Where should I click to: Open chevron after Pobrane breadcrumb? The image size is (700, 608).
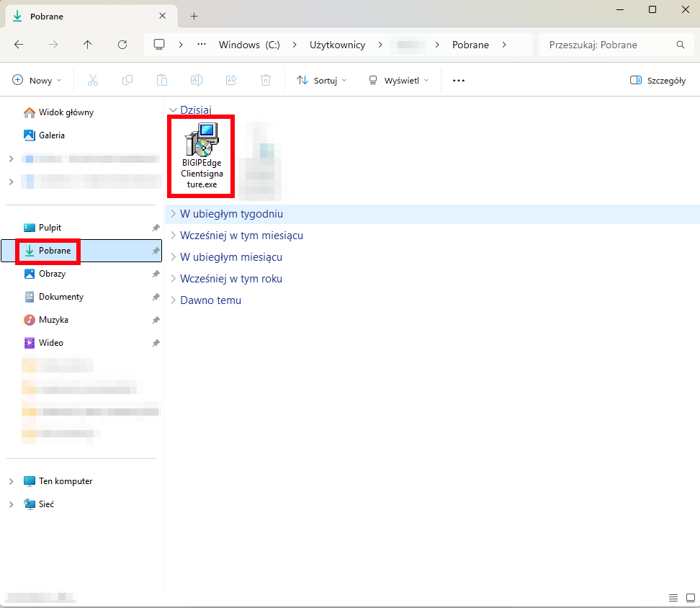click(x=504, y=45)
